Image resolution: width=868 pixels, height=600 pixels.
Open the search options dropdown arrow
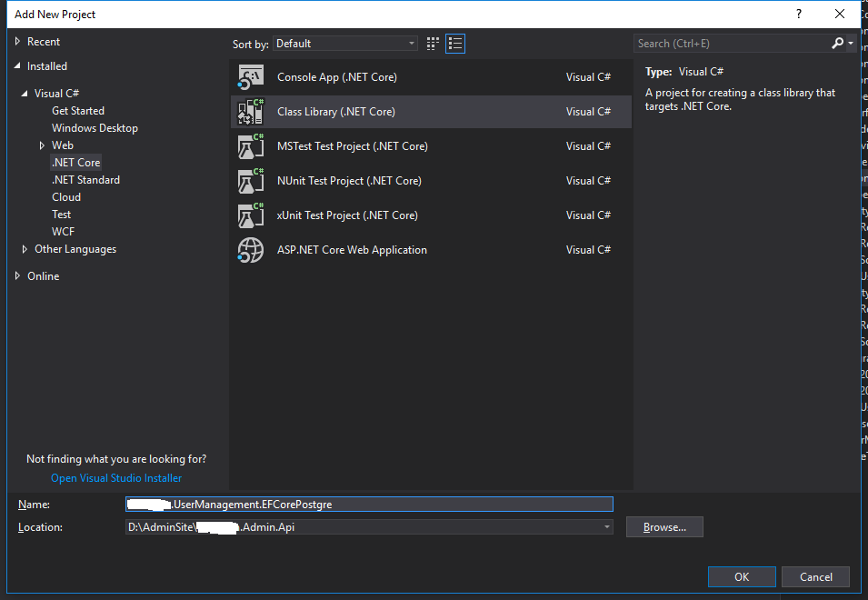pyautogui.click(x=851, y=43)
